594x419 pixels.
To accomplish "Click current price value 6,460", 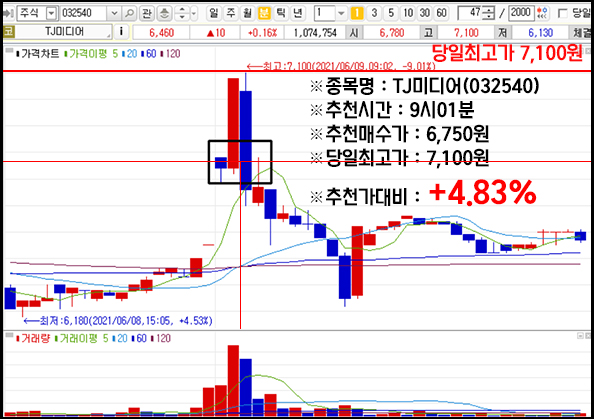I will [161, 33].
